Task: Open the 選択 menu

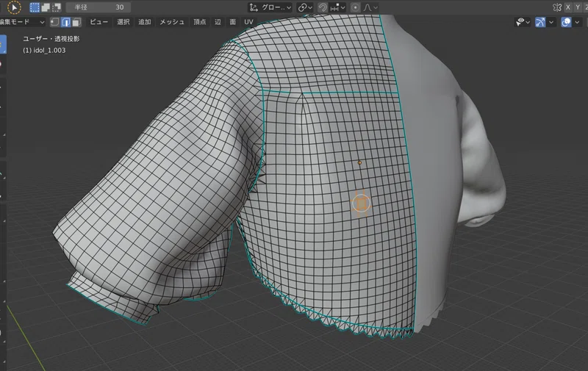Action: click(x=123, y=22)
